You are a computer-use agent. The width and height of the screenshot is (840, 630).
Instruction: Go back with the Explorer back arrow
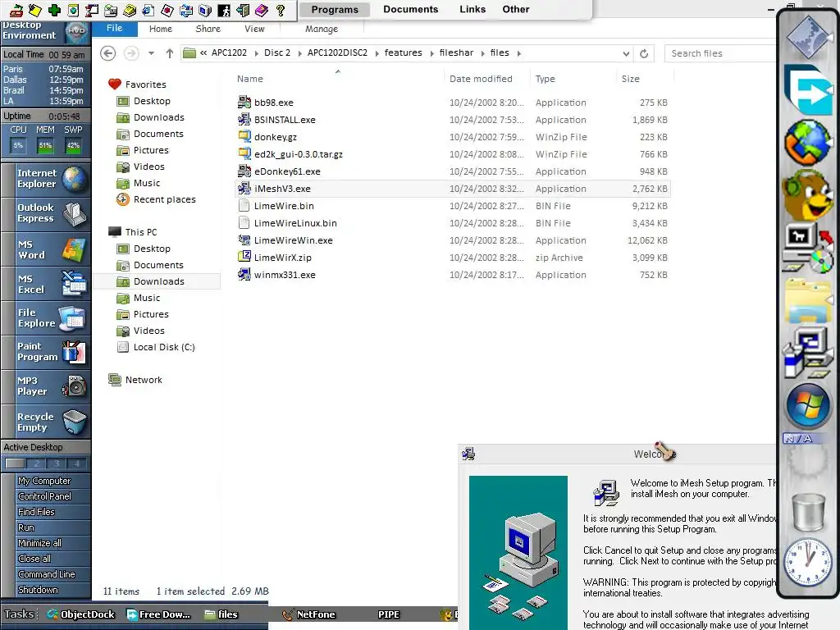click(108, 53)
